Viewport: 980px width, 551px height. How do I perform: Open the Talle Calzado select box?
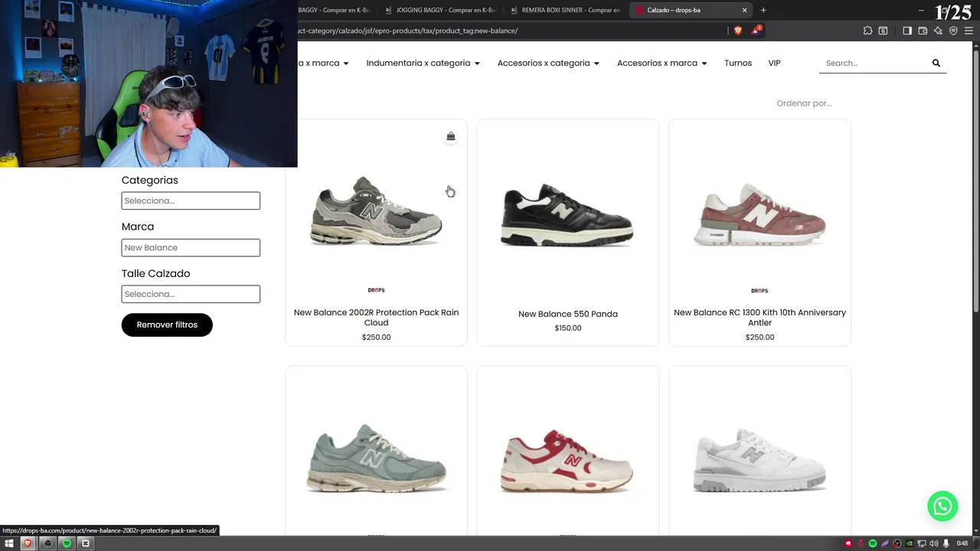[191, 294]
